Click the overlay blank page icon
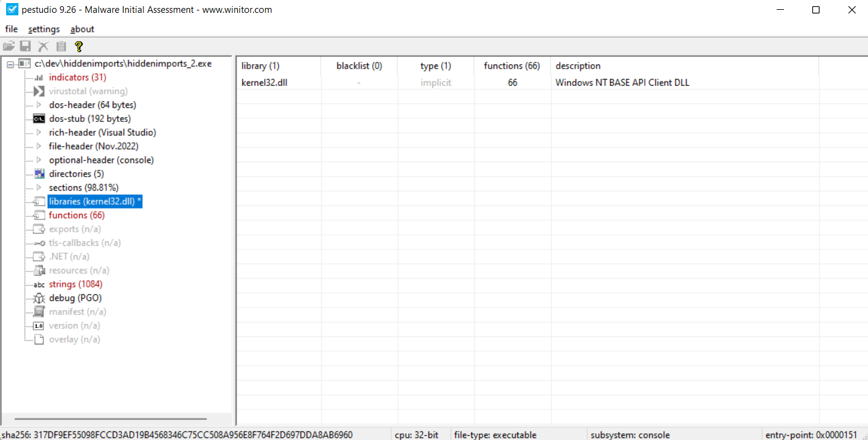The height and width of the screenshot is (440, 868). pyautogui.click(x=39, y=339)
